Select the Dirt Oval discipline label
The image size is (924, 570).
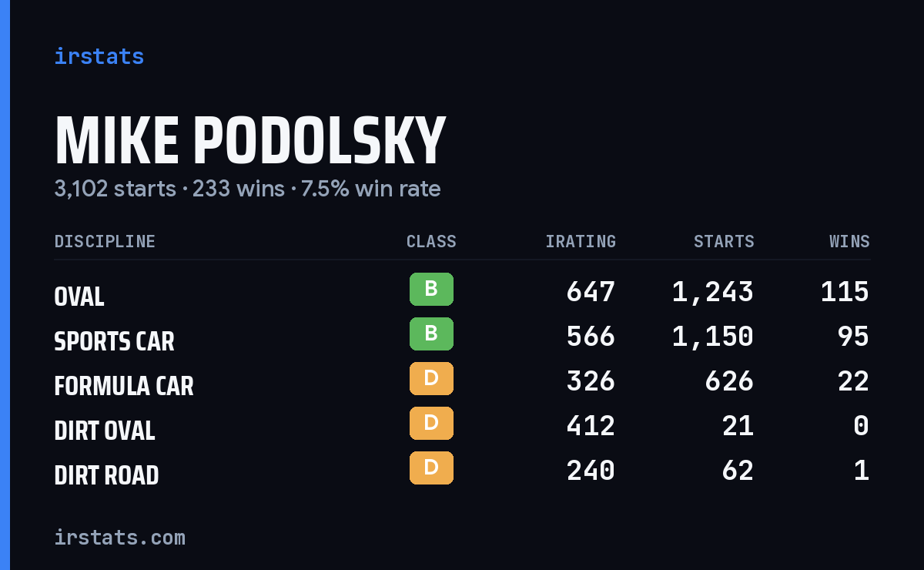coord(105,431)
